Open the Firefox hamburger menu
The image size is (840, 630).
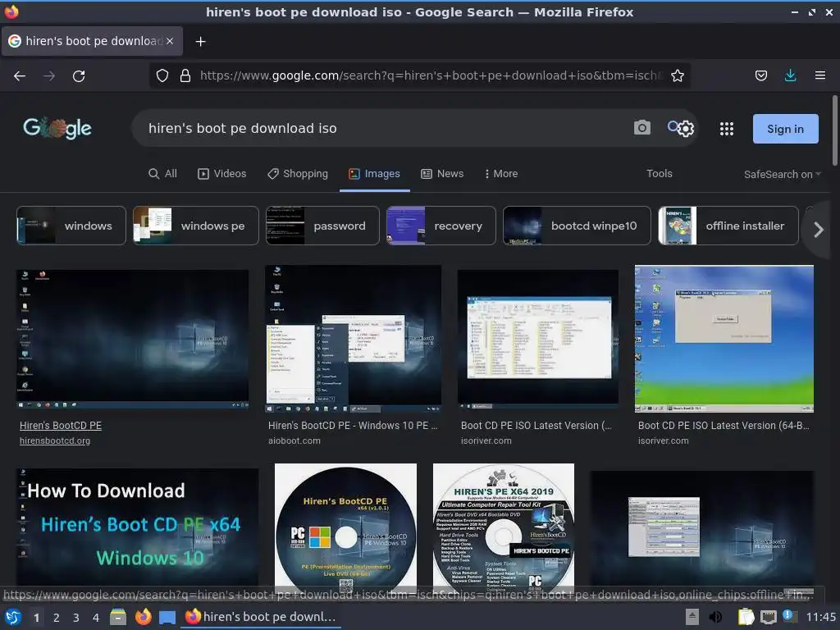point(819,75)
